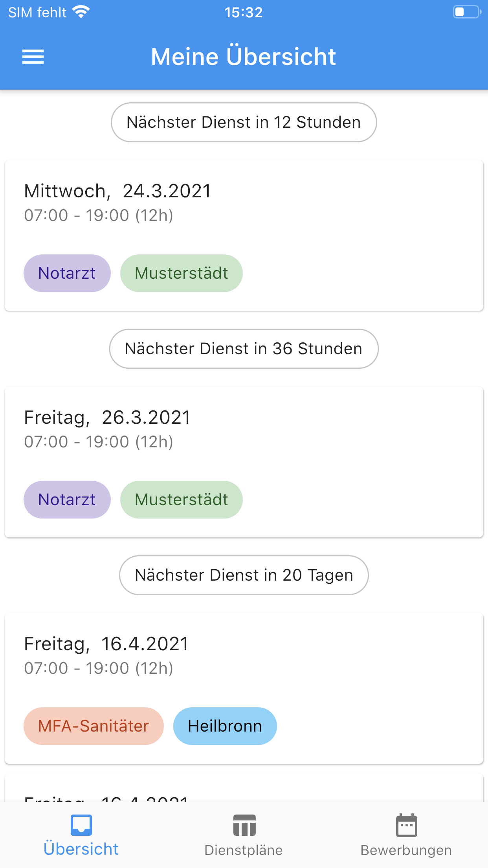Tap the Übersicht inbox icon
Viewport: 488px width, 868px height.
pyautogui.click(x=81, y=825)
